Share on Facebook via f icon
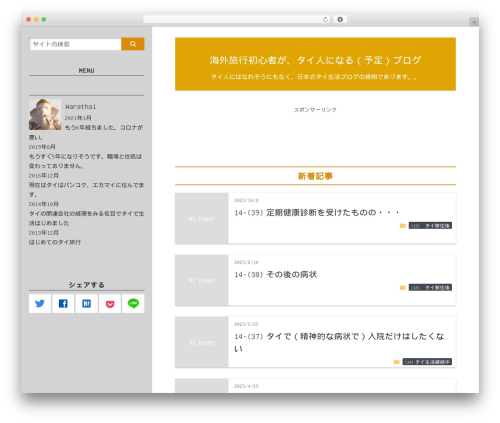The width and height of the screenshot is (500, 423). (x=63, y=303)
